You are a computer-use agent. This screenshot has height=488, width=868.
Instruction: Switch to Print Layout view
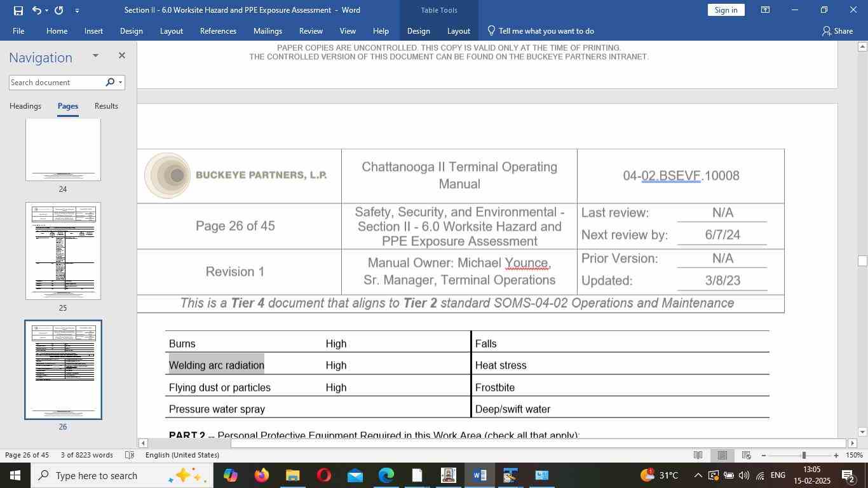pyautogui.click(x=722, y=455)
